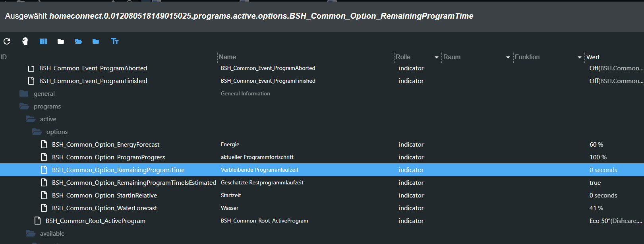Open the Rolle filter dropdown

(x=437, y=58)
